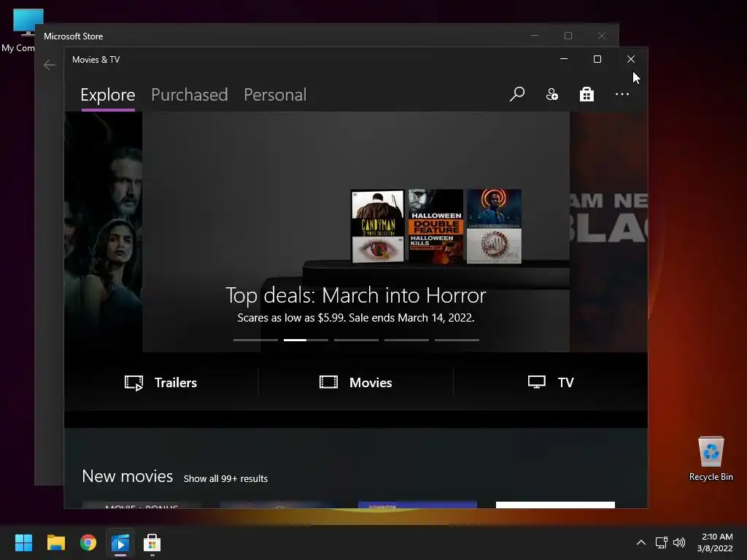Viewport: 747px width, 560px height.
Task: Open the TV category
Action: [551, 382]
